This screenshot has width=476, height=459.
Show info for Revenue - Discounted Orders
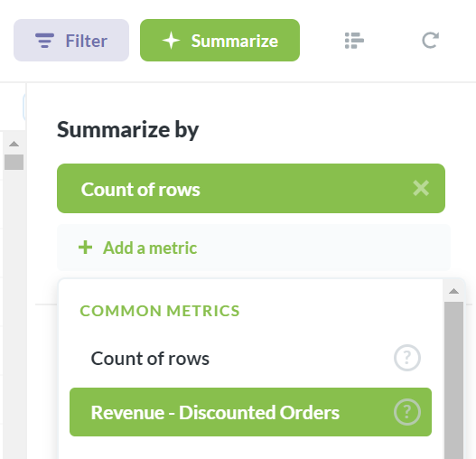tap(407, 412)
